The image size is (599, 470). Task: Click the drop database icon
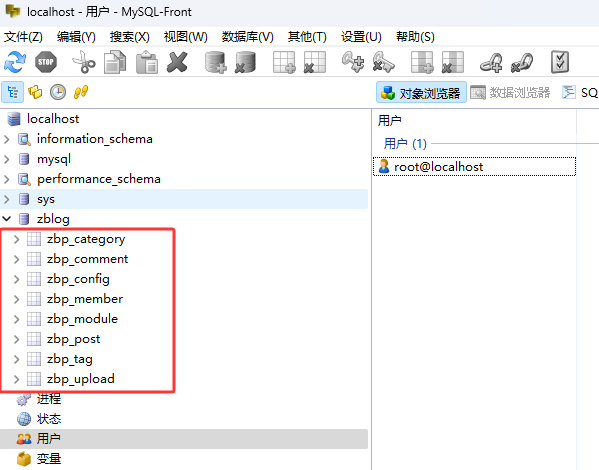pos(245,62)
